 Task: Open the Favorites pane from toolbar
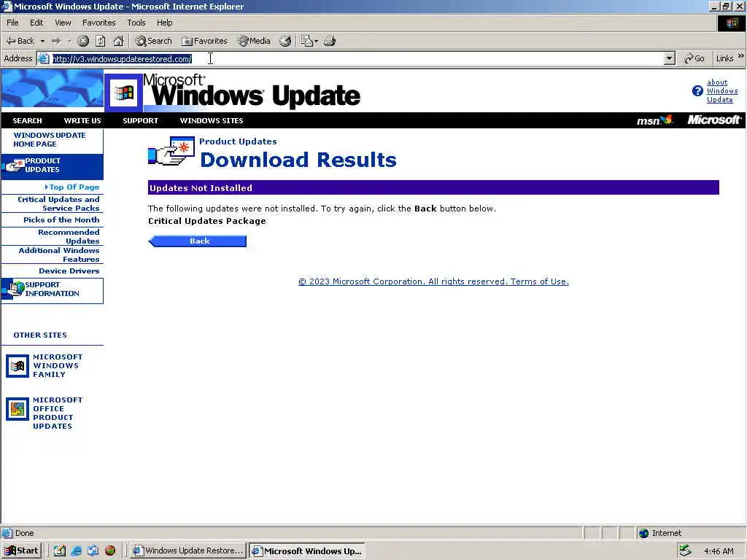(x=204, y=41)
